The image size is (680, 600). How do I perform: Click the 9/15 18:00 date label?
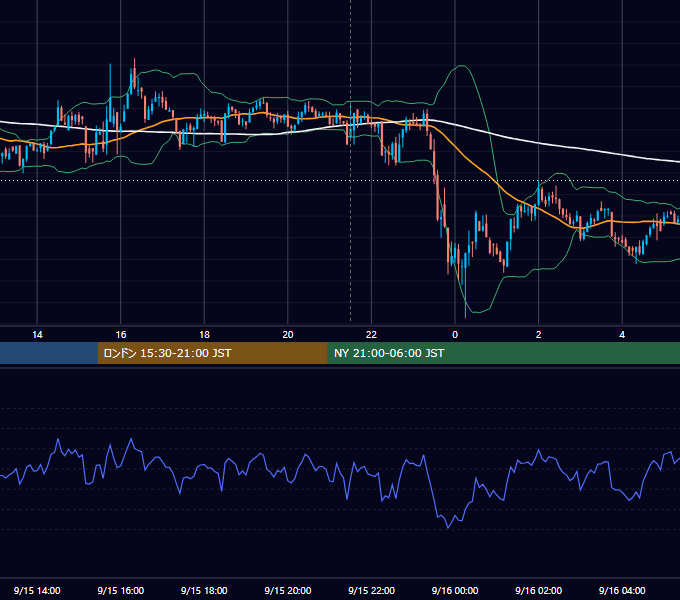pyautogui.click(x=204, y=590)
